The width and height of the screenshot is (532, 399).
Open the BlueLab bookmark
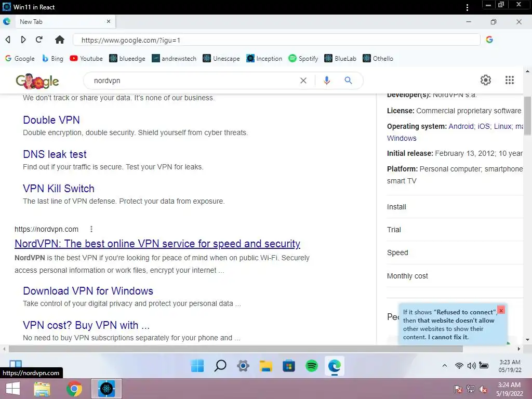(x=340, y=58)
